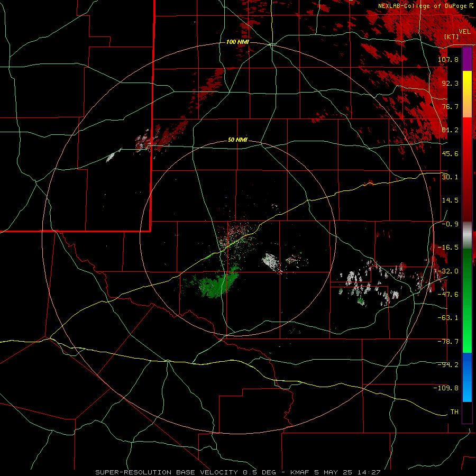The image size is (476, 476).
Task: Select the 61.2 velocity scale value
Action: tap(450, 130)
